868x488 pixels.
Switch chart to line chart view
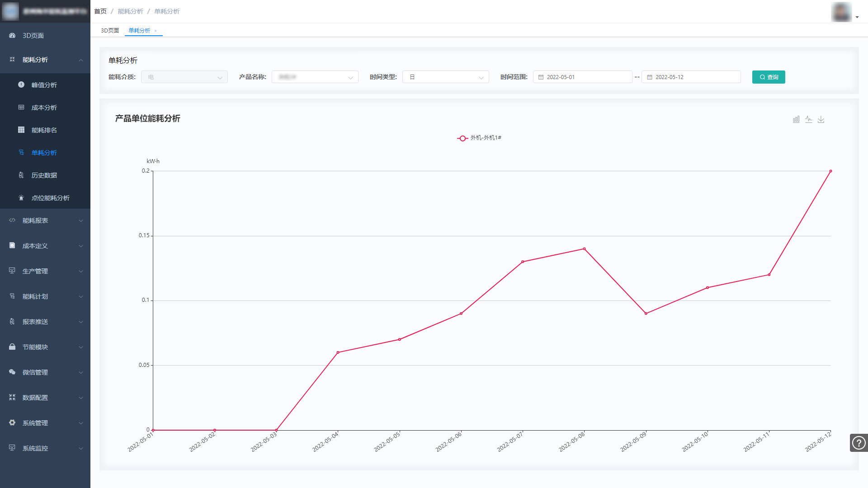click(809, 119)
